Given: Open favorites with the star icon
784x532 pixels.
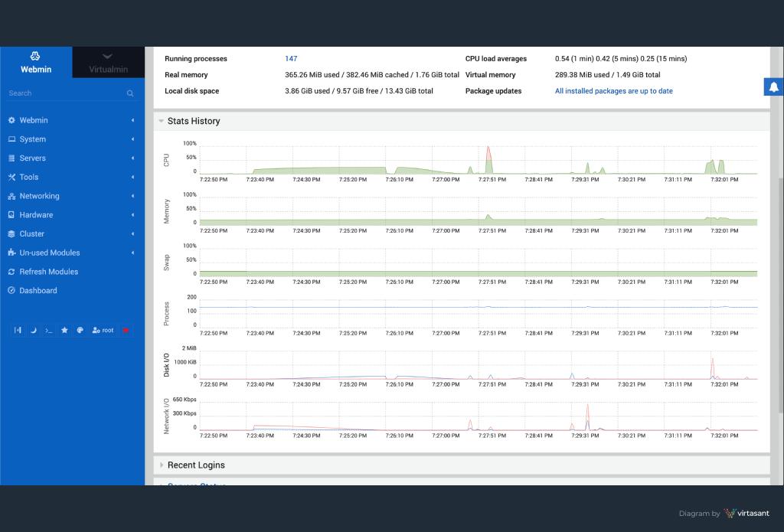Looking at the screenshot, I should [x=64, y=330].
